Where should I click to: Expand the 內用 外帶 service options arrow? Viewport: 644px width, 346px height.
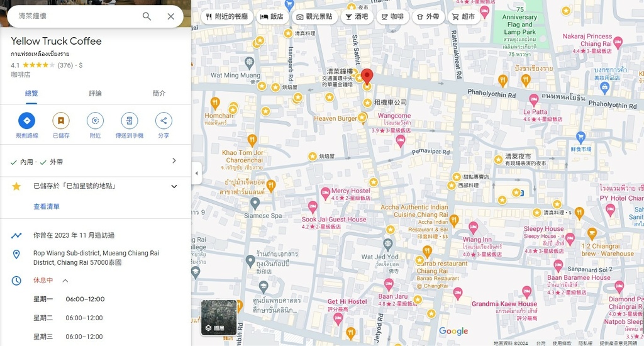click(174, 160)
